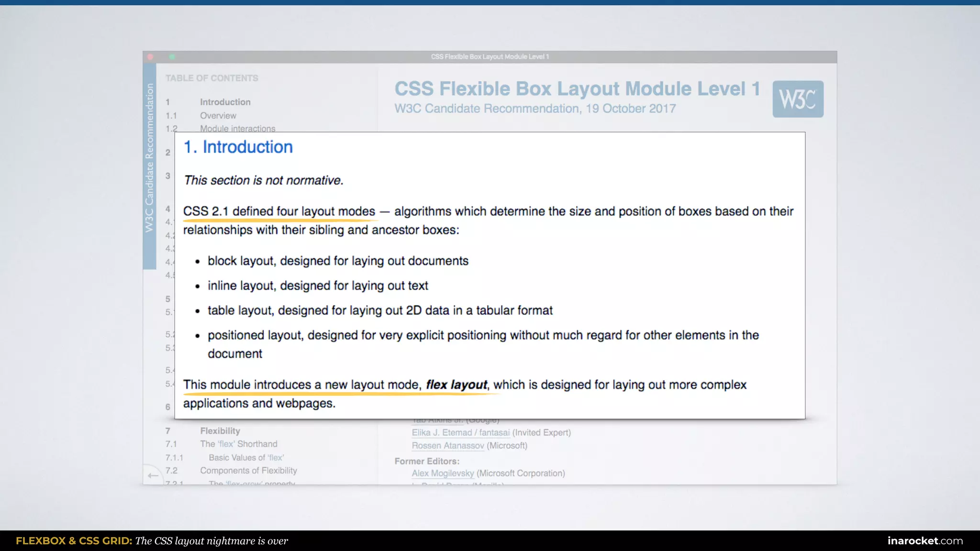The width and height of the screenshot is (980, 551).
Task: Open the Elika J. Etemad editor link
Action: [460, 432]
